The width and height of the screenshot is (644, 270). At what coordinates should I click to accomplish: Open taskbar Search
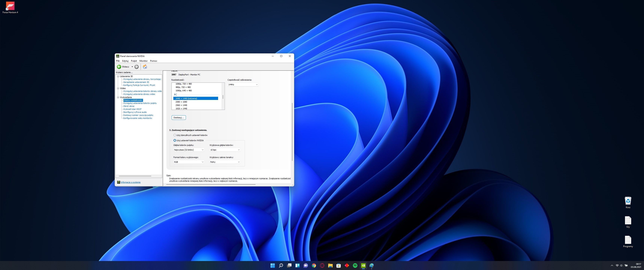pyautogui.click(x=281, y=265)
